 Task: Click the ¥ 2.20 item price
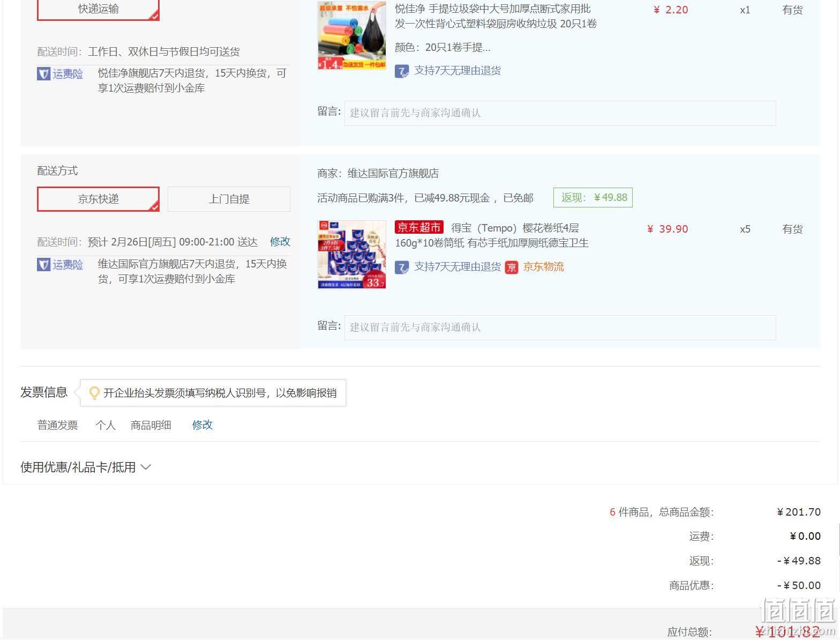[671, 10]
